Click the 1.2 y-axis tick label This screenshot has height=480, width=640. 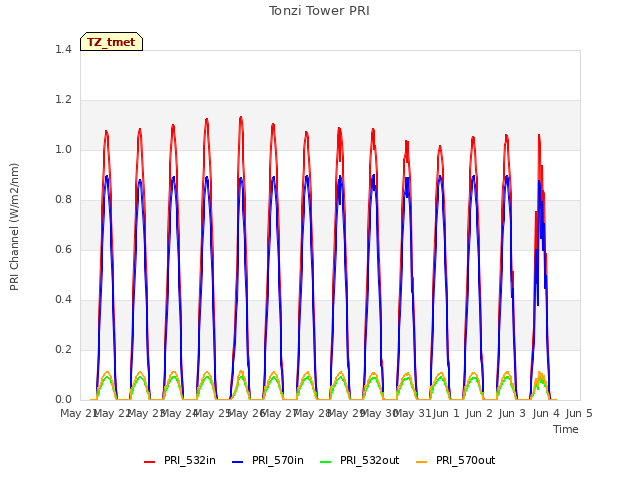(63, 100)
